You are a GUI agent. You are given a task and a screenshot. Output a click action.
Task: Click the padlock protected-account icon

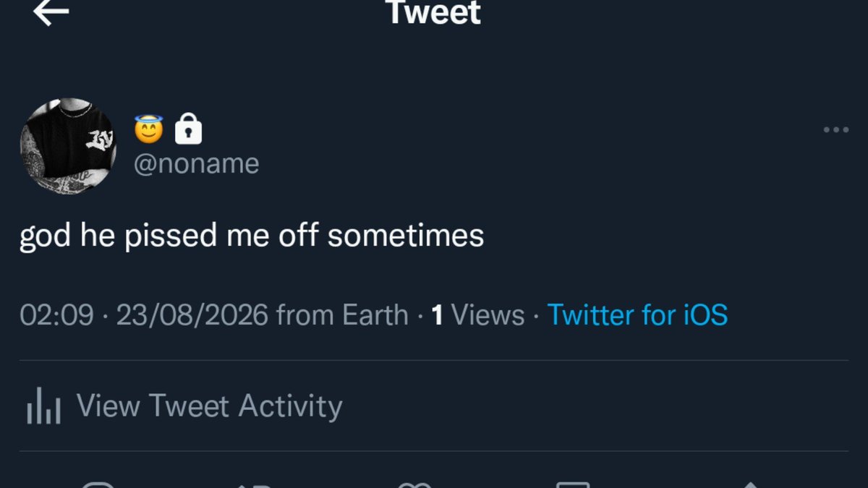coord(188,129)
